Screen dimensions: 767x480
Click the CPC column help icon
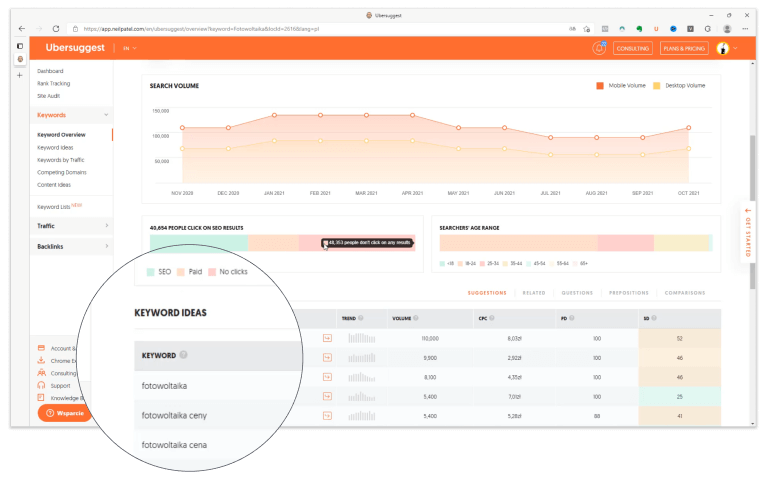[492, 318]
